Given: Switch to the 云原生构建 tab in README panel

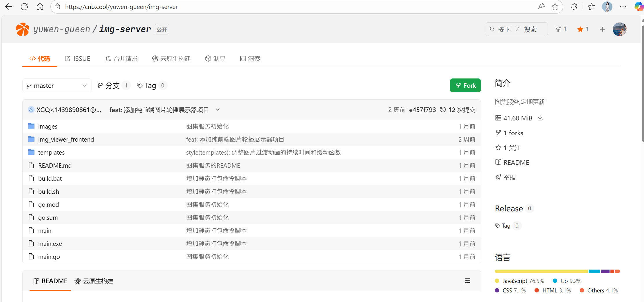Looking at the screenshot, I should tap(94, 281).
